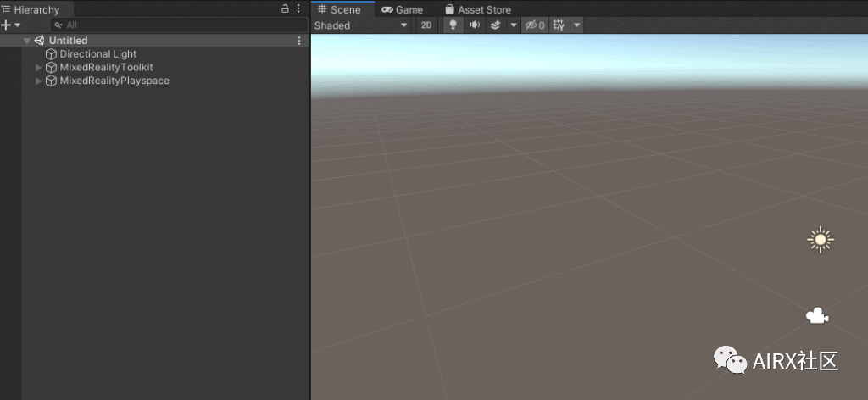Toggle 2D scene view mode
Image resolution: width=868 pixels, height=400 pixels.
(x=426, y=25)
